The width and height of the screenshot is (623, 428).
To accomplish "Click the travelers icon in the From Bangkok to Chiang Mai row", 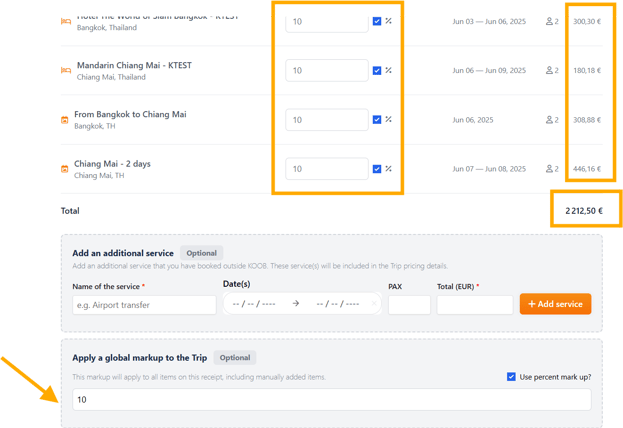I will (547, 120).
